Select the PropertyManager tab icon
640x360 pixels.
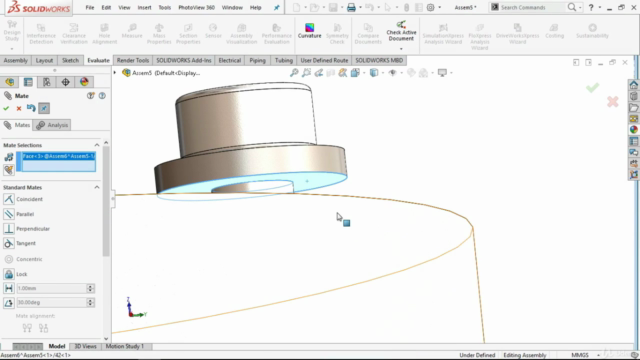[x=28, y=82]
